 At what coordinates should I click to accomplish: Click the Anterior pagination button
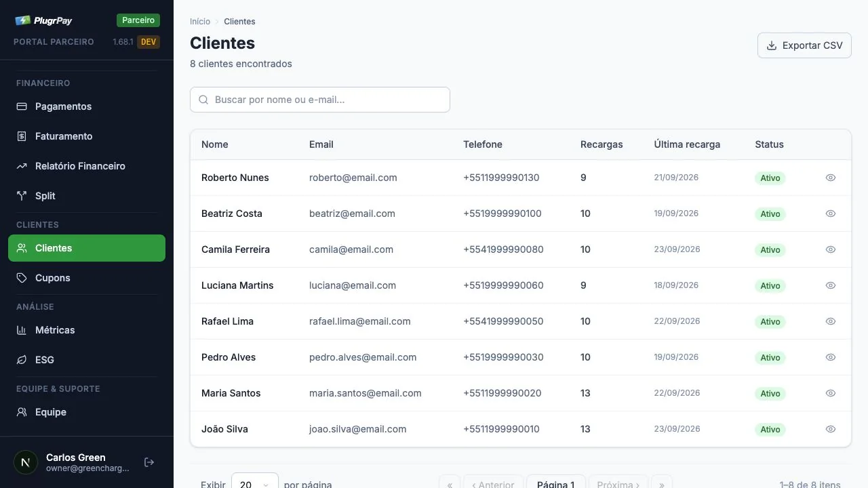493,483
